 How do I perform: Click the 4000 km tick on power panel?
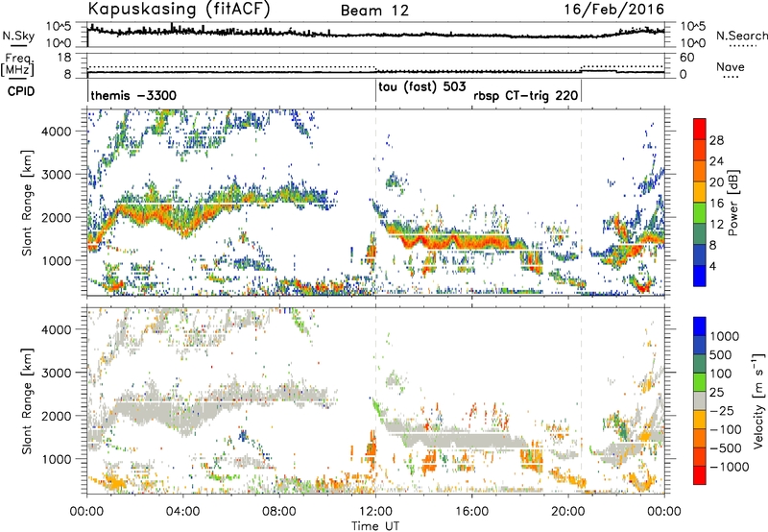(58, 132)
